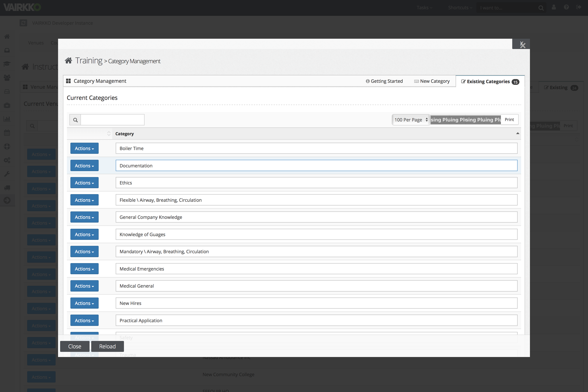Open the 100 Per Page dropdown

click(x=411, y=120)
